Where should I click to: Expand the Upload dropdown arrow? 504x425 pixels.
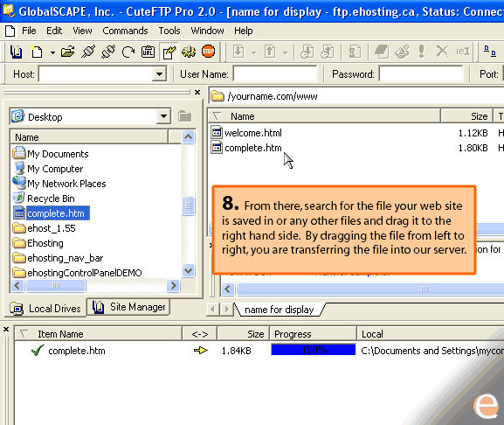click(x=286, y=52)
